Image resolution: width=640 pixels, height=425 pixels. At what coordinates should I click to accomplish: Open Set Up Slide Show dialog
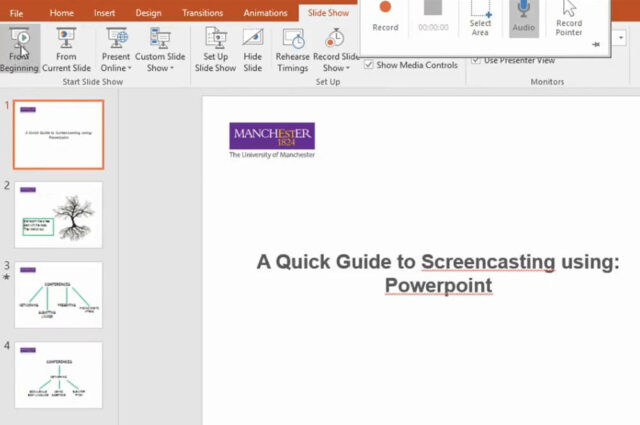coord(216,50)
